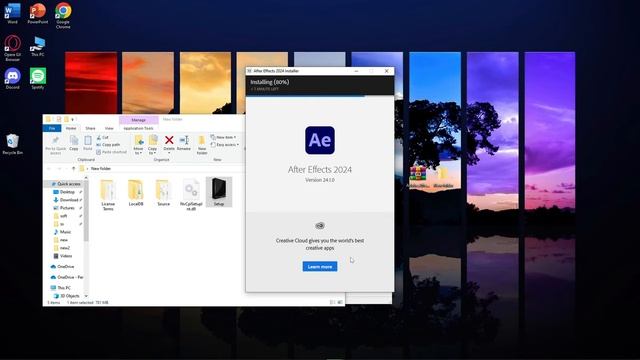Launch Google Chrome from the desktop

coord(63,15)
